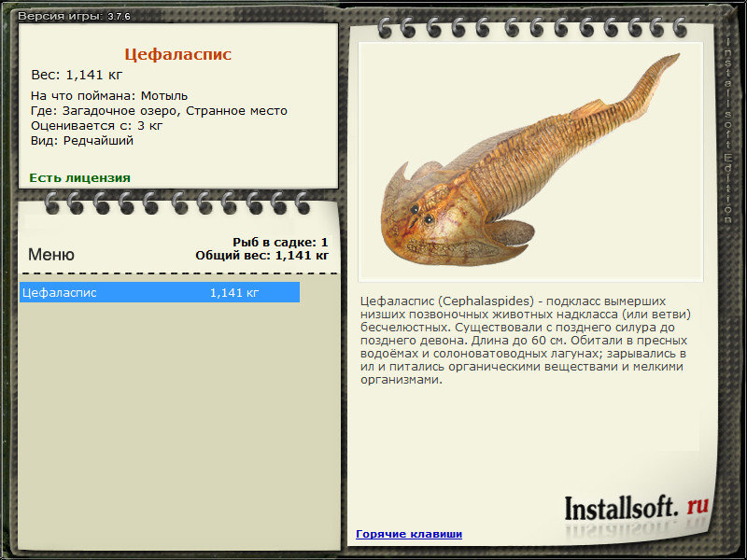This screenshot has width=747, height=560.
Task: Click the Вес: 1,141 кг text
Action: pyautogui.click(x=77, y=75)
